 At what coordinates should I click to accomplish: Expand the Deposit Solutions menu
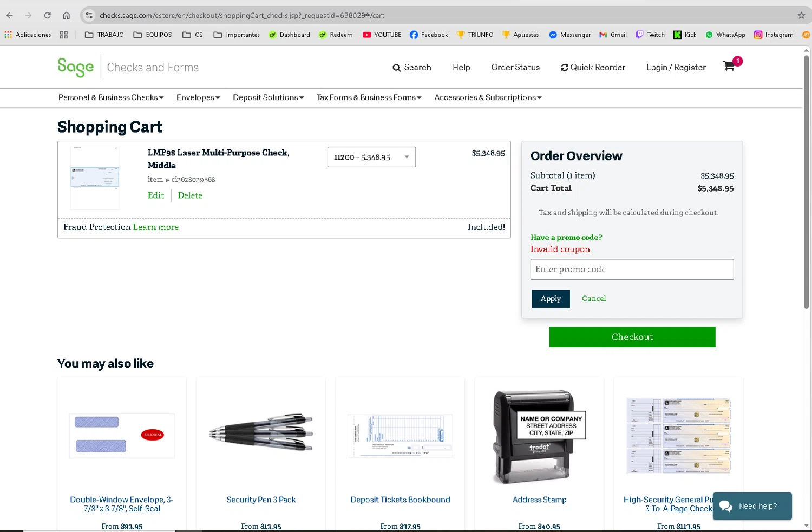coord(269,97)
